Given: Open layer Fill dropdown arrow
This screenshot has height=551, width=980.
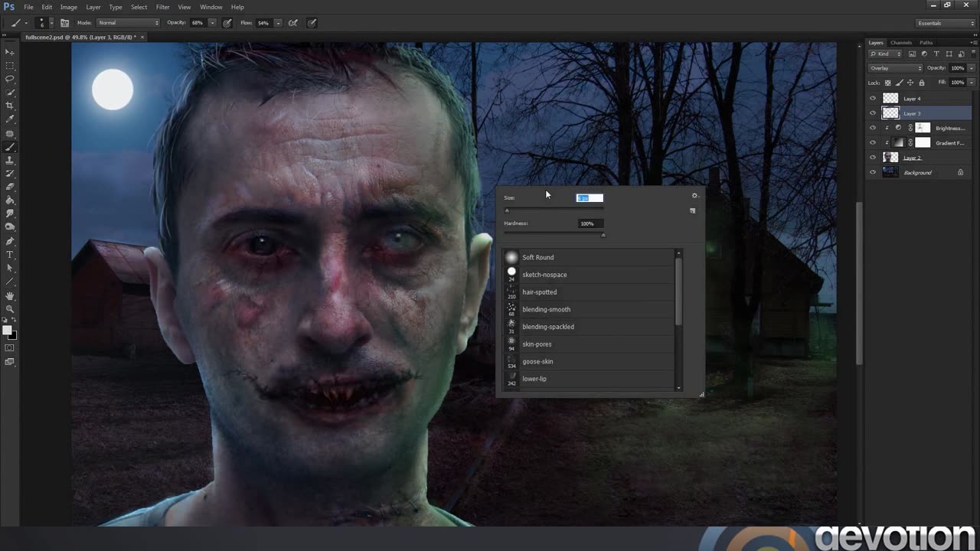Looking at the screenshot, I should pyautogui.click(x=972, y=83).
